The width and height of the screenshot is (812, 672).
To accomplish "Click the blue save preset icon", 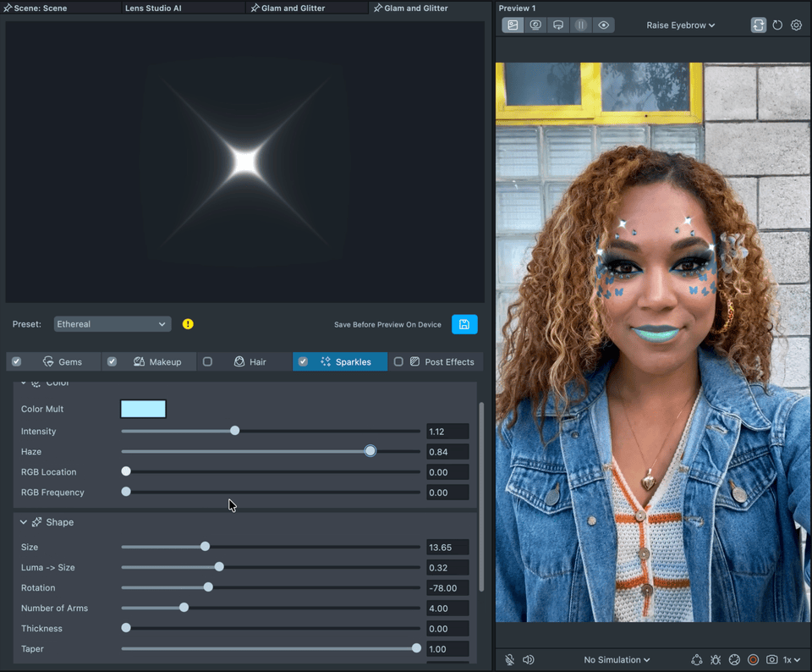I will pyautogui.click(x=464, y=324).
